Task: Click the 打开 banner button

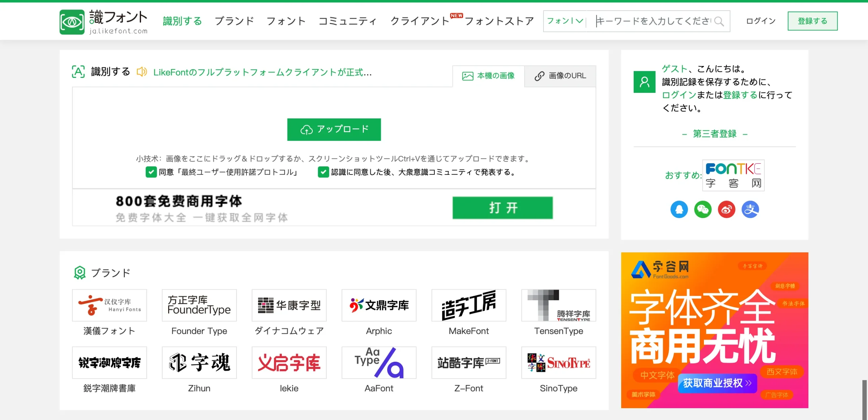Action: [x=502, y=208]
